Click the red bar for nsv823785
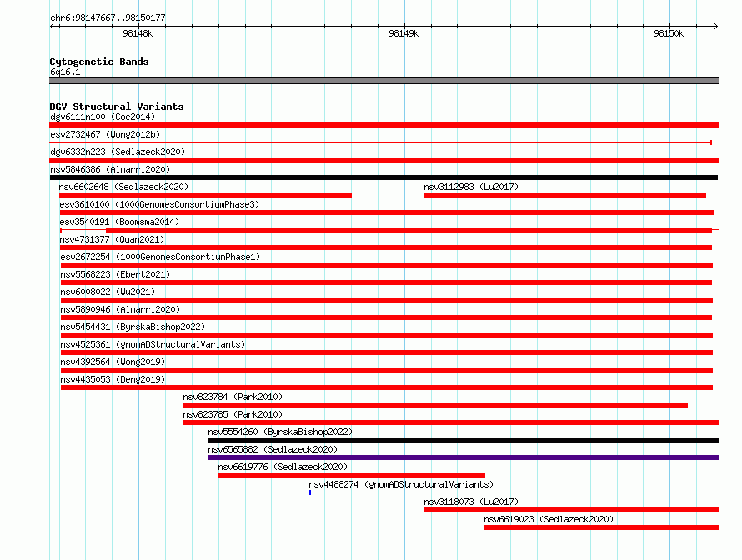The image size is (742, 560). pos(451,422)
